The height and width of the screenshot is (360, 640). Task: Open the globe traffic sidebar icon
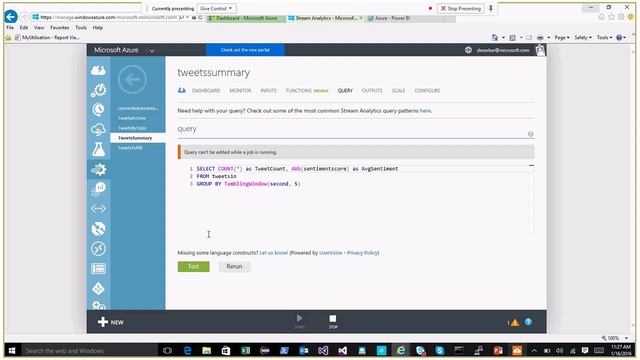pos(98,229)
